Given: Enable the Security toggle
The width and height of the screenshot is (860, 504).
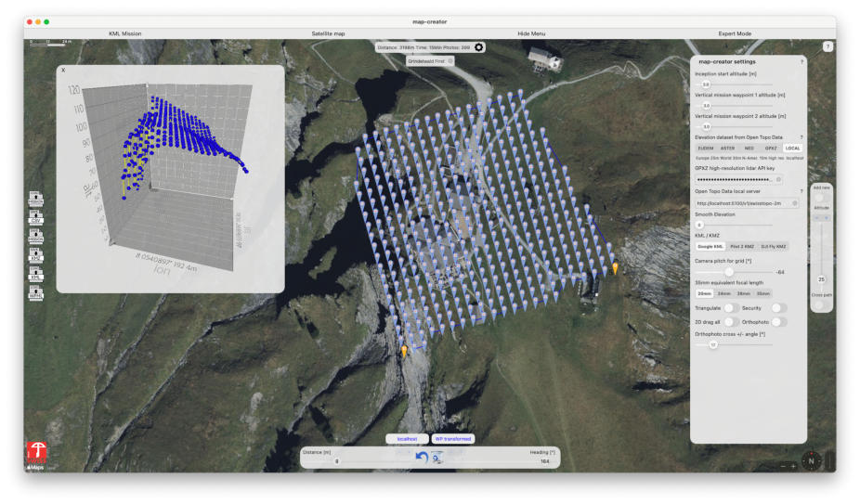Looking at the screenshot, I should pos(778,308).
